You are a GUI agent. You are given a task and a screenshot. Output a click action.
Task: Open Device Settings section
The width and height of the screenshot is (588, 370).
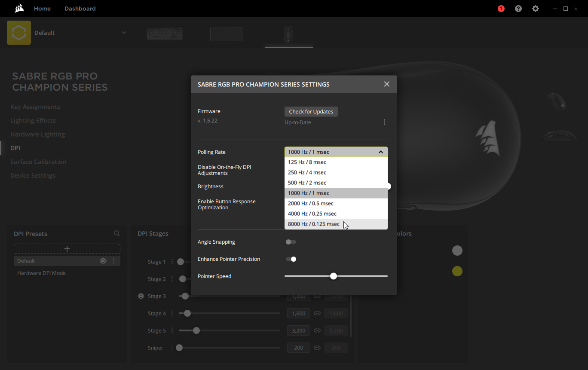[33, 176]
